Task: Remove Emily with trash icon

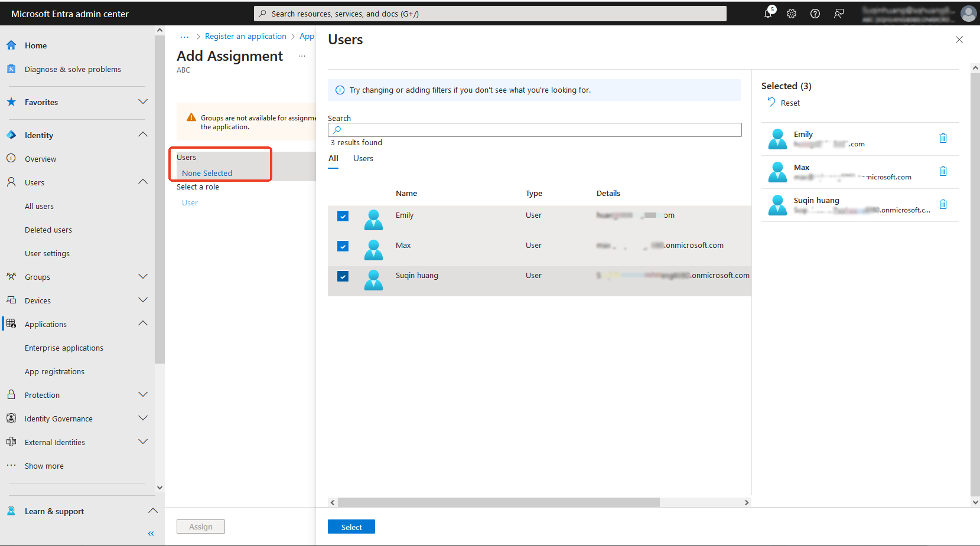Action: tap(943, 138)
